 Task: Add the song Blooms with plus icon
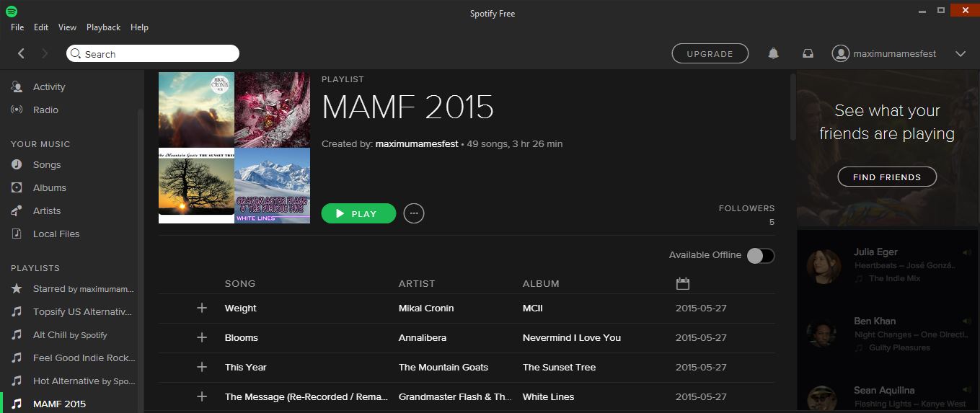202,338
